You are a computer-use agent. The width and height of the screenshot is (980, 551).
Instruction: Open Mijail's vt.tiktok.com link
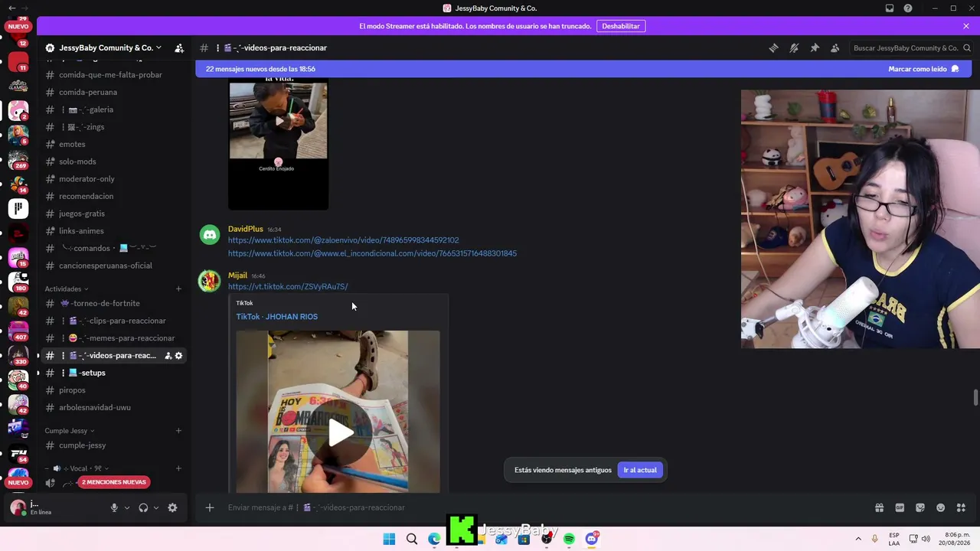[x=288, y=286]
